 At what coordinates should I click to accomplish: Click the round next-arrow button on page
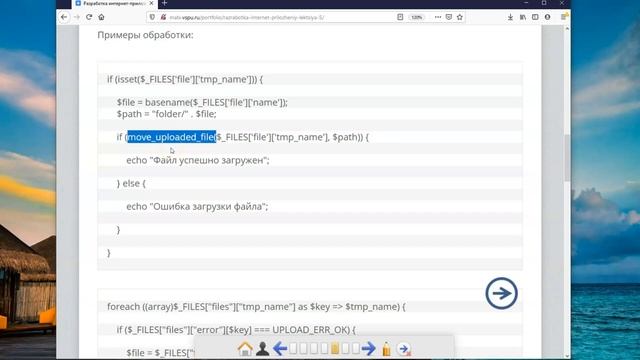click(x=501, y=293)
